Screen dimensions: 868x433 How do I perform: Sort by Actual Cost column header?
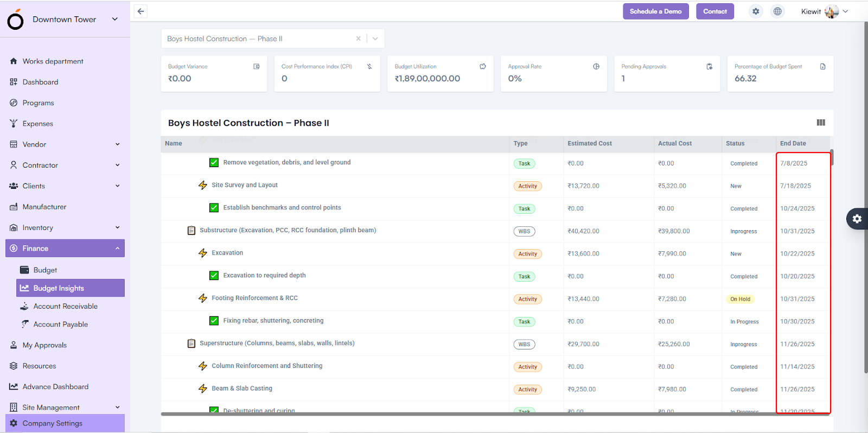click(675, 143)
